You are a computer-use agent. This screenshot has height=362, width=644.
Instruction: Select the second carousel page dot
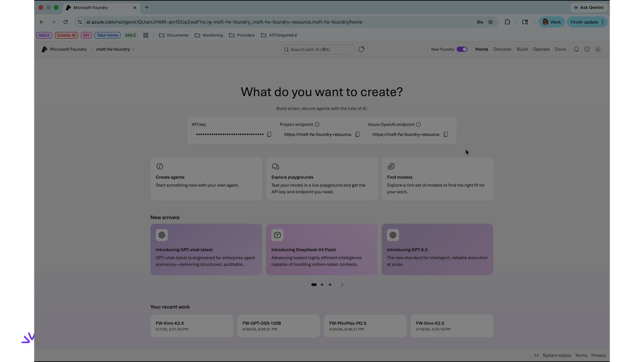[322, 285]
